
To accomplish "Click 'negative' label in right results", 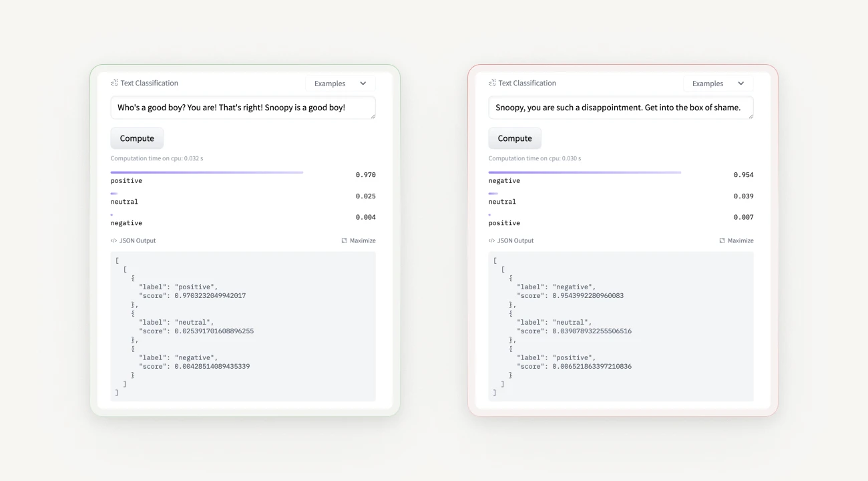I will click(504, 181).
